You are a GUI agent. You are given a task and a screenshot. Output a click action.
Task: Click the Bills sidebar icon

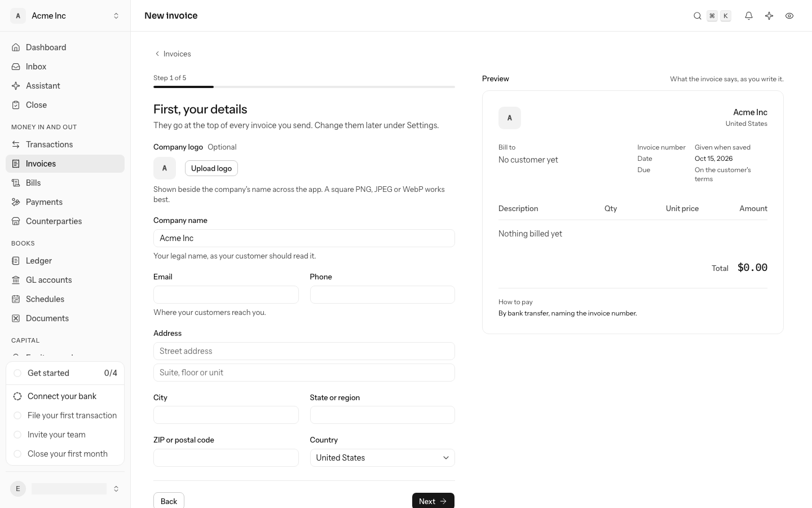coord(16,183)
